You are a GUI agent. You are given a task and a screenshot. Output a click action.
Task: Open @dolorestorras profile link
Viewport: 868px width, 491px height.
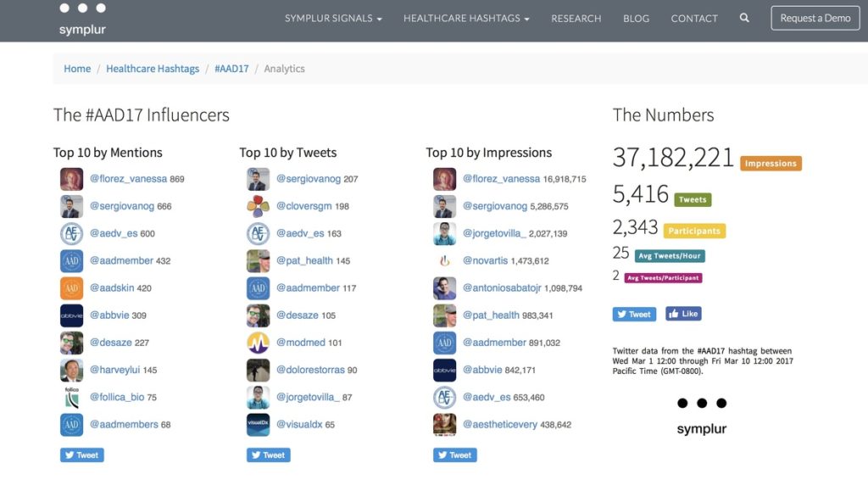[310, 370]
